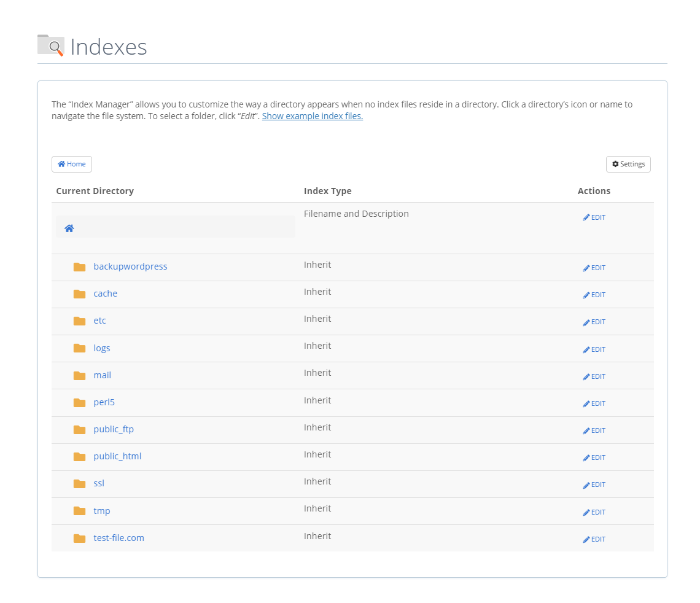Screen dimensions: 700x603
Task: Open the cache directory via its folder icon
Action: [x=79, y=294]
